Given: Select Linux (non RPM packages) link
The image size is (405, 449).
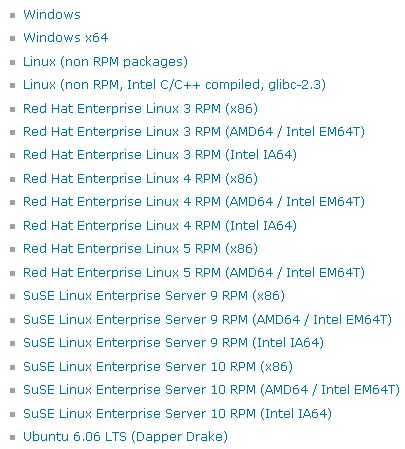Looking at the screenshot, I should tap(105, 62).
